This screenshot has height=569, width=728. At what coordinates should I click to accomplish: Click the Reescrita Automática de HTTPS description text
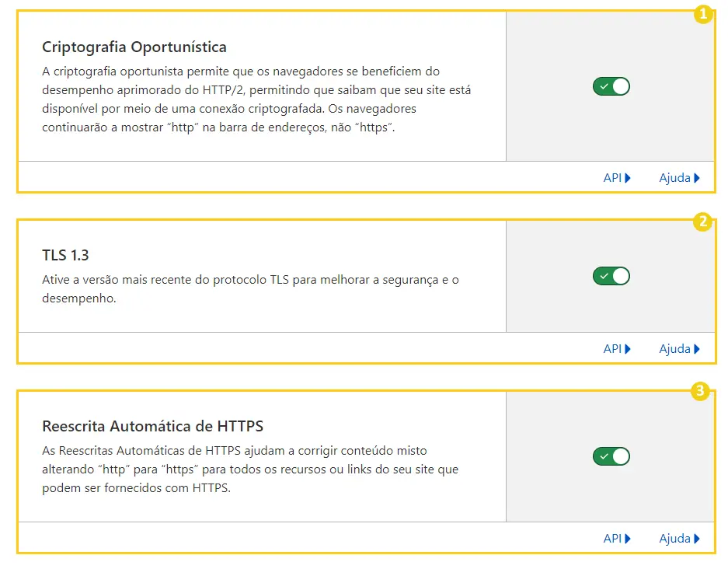(250, 470)
